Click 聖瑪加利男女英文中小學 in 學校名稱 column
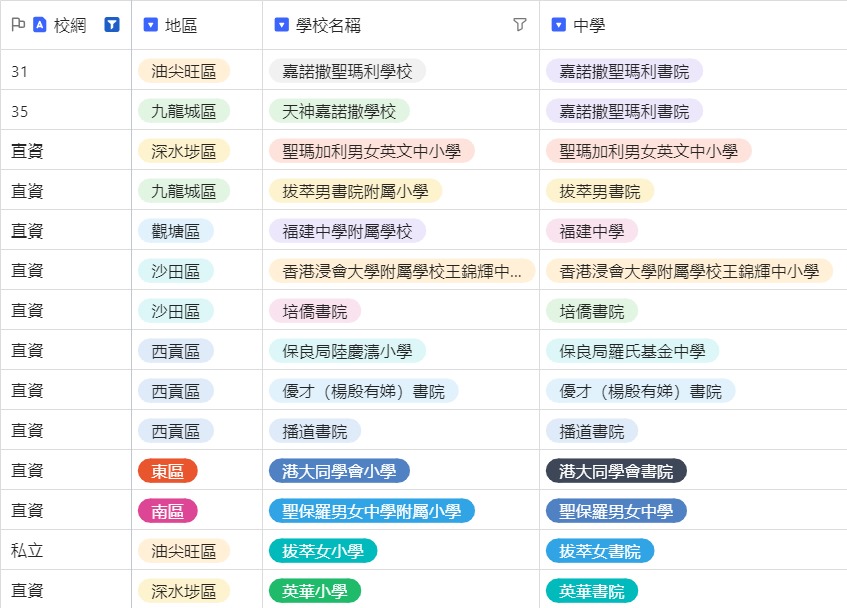Viewport: 847px width, 608px height. (372, 151)
